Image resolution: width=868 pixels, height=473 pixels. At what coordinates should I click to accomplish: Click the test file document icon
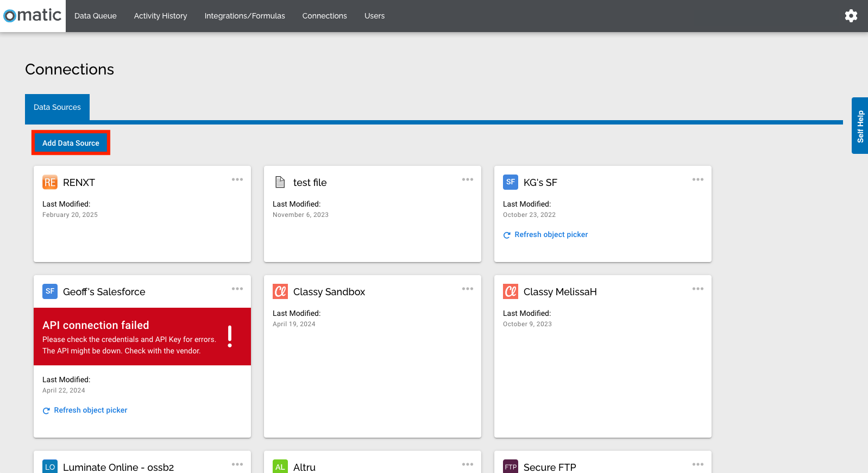point(280,182)
